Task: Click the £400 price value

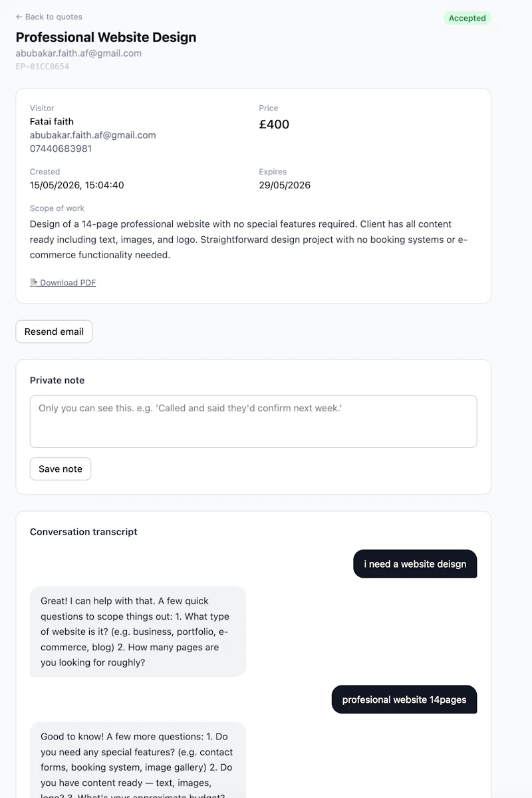Action: click(274, 124)
